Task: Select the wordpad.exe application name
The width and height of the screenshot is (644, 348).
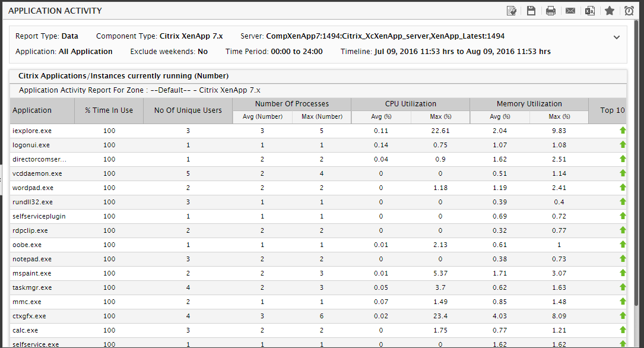Action: (x=33, y=188)
